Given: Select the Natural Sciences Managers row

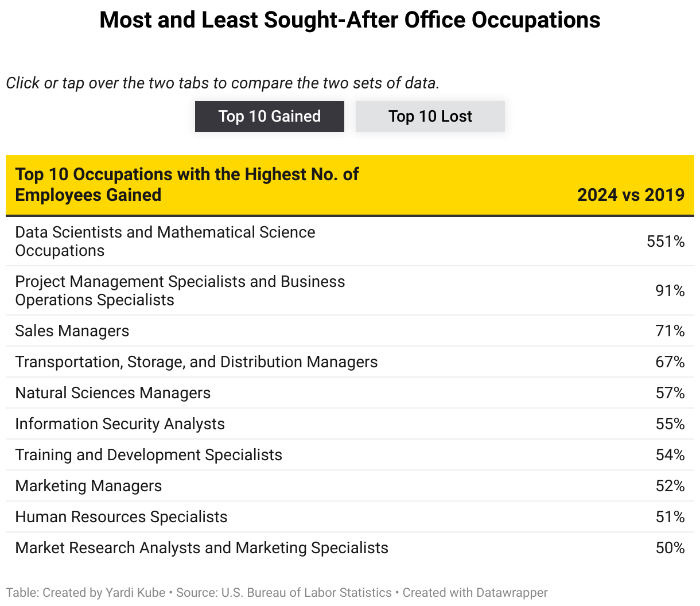Looking at the screenshot, I should [x=113, y=393].
